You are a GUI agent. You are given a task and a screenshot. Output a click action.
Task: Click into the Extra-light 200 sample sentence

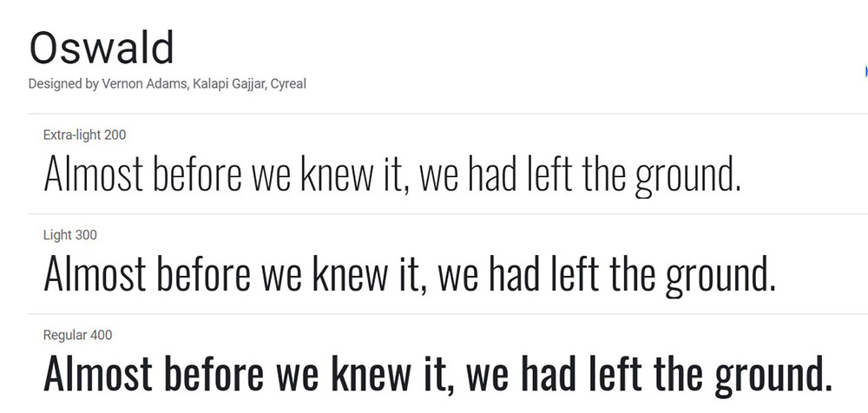[392, 175]
